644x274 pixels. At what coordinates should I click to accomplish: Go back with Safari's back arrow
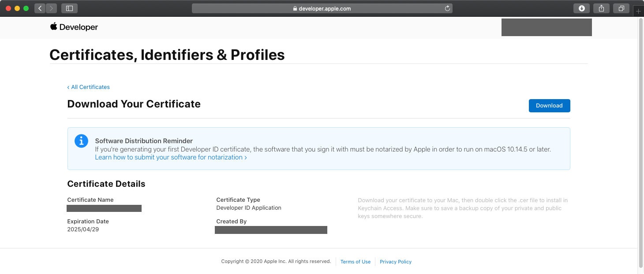(x=40, y=8)
